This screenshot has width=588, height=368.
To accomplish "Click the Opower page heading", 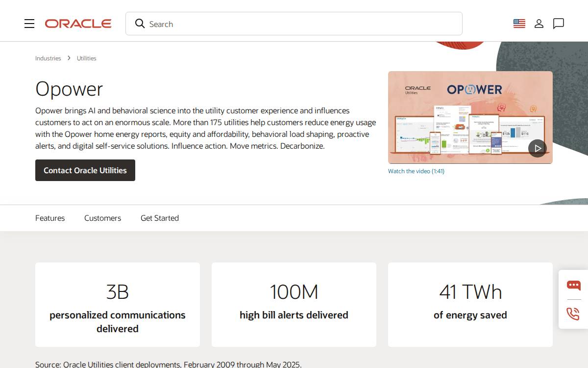I will (x=69, y=89).
